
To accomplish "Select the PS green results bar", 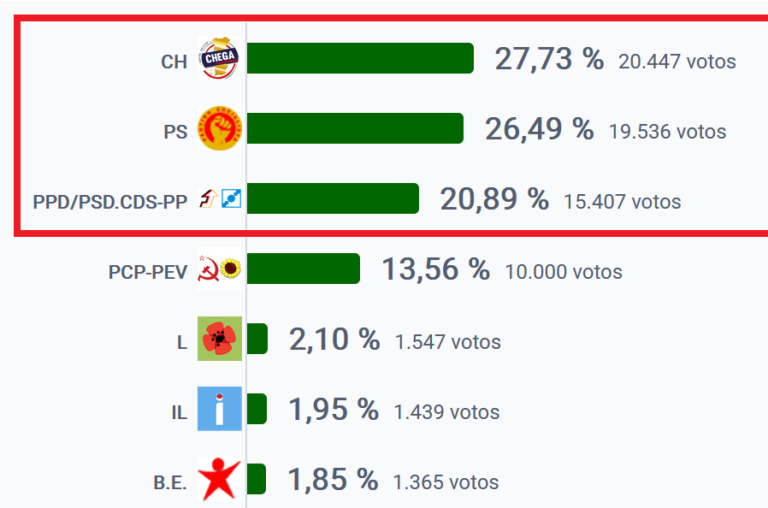I will pyautogui.click(x=355, y=129).
